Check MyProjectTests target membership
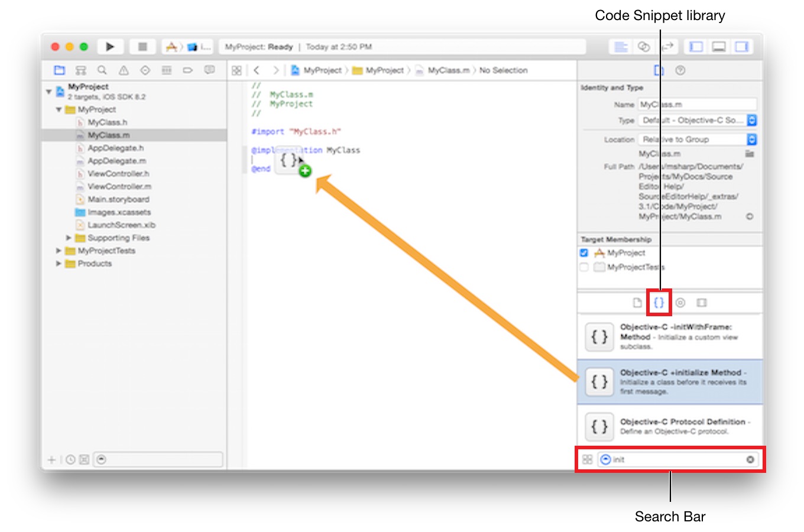 coord(584,267)
